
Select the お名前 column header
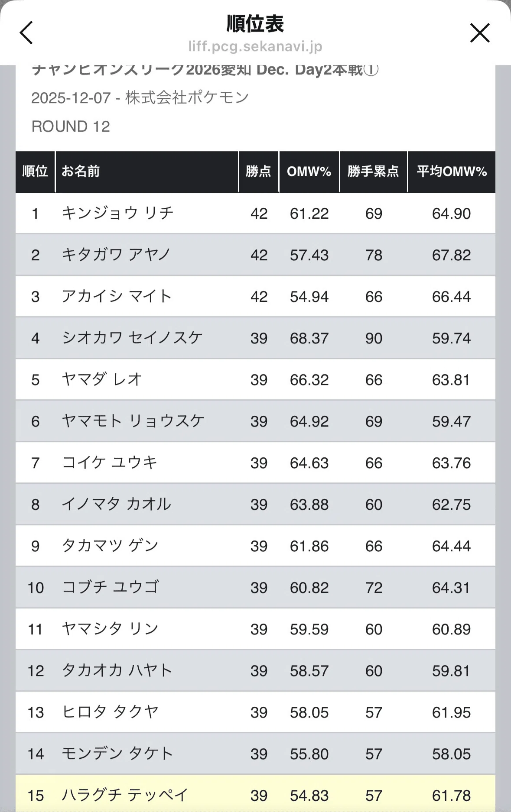(x=147, y=171)
